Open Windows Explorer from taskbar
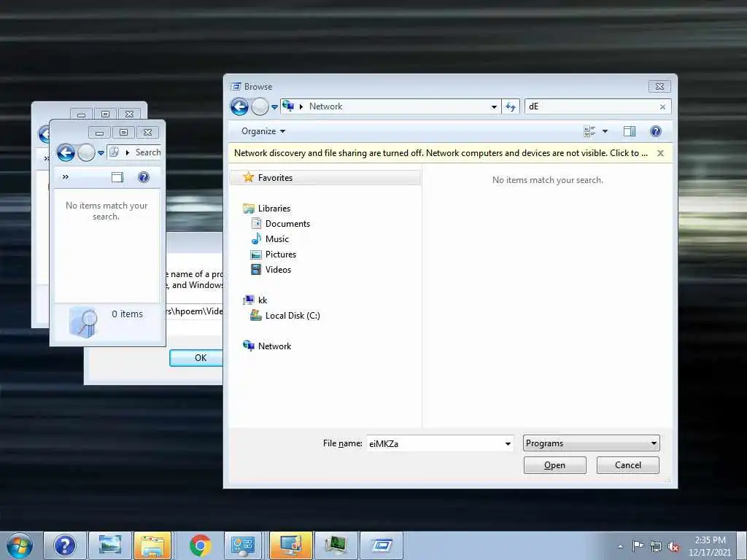The width and height of the screenshot is (747, 560). (152, 545)
